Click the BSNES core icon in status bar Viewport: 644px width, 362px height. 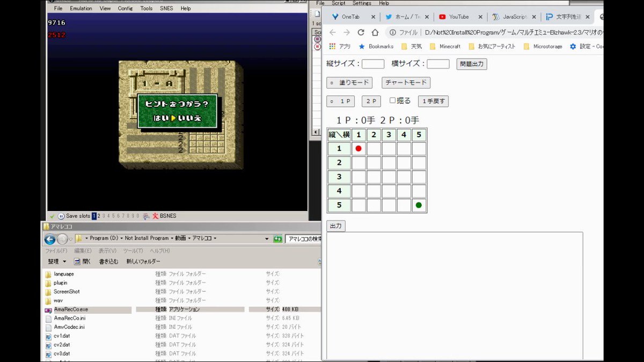point(156,216)
